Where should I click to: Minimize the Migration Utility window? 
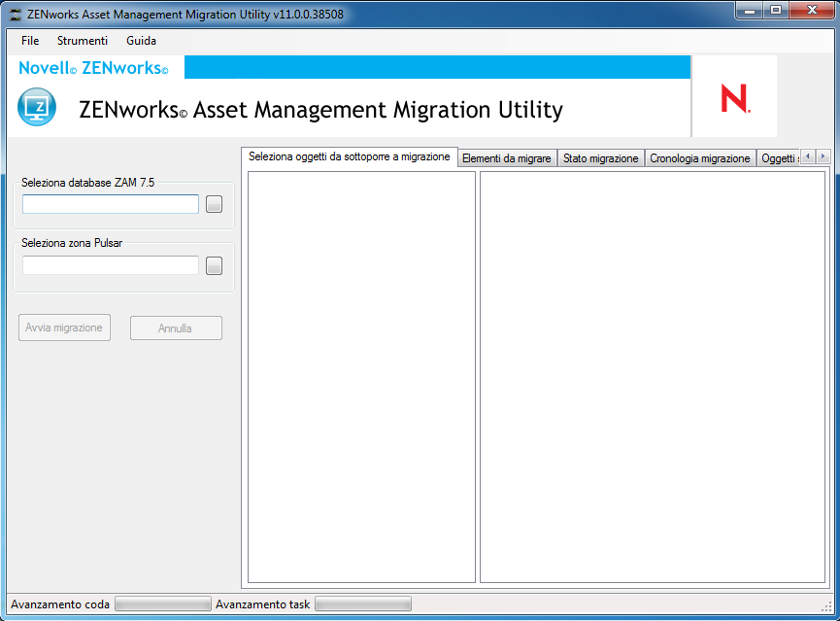(x=750, y=10)
